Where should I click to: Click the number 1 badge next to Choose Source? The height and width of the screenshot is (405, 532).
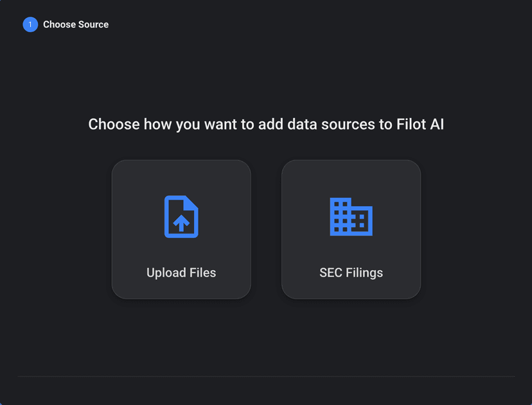point(30,24)
